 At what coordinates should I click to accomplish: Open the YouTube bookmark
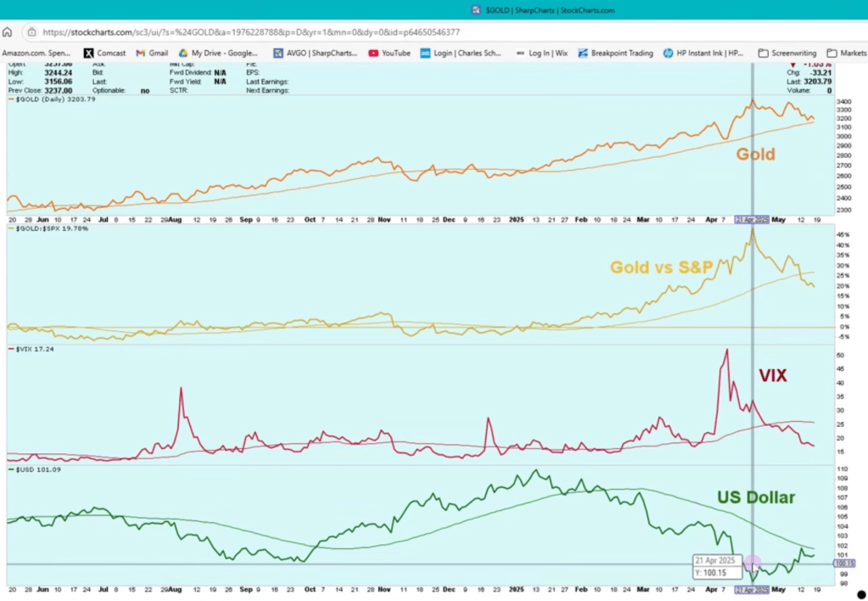(389, 53)
